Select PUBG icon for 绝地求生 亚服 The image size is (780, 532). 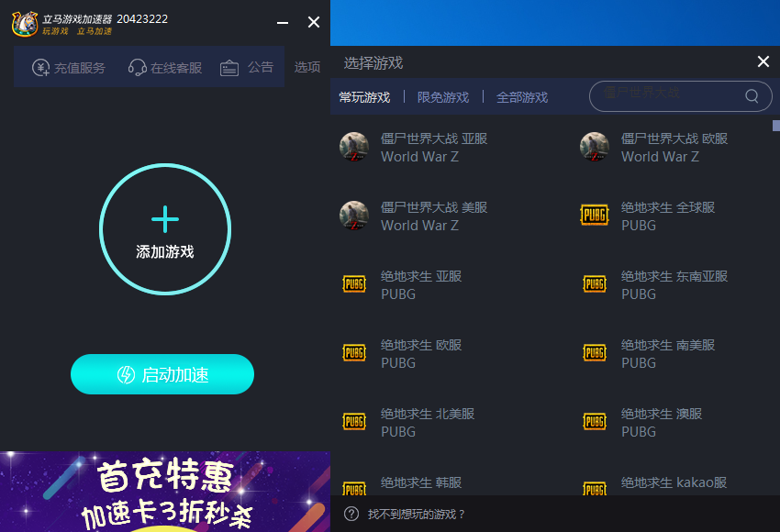[354, 284]
